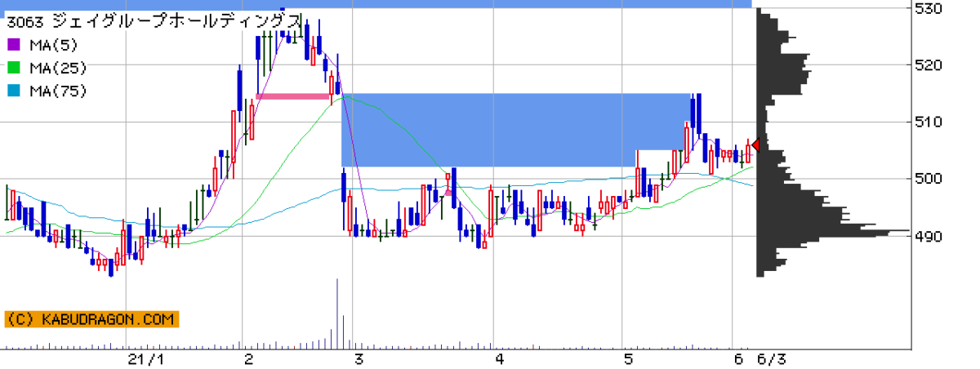Click the green MA(25) legend swatch

point(12,68)
